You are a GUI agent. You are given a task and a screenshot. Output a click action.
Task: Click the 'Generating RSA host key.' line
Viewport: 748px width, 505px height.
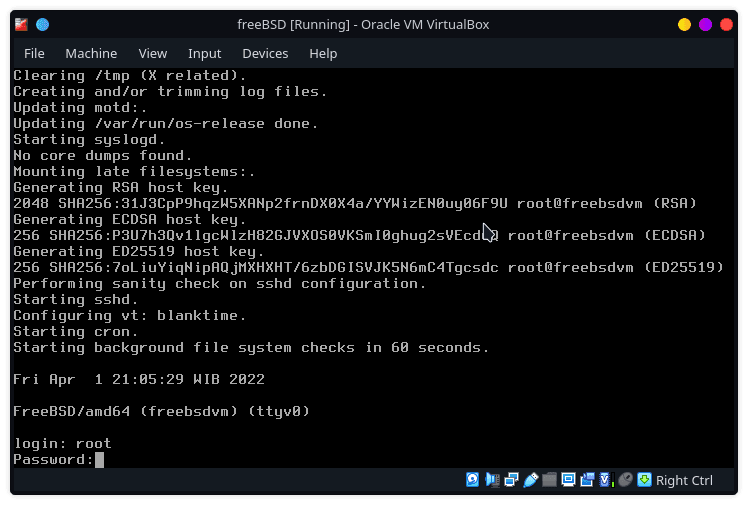coord(121,187)
